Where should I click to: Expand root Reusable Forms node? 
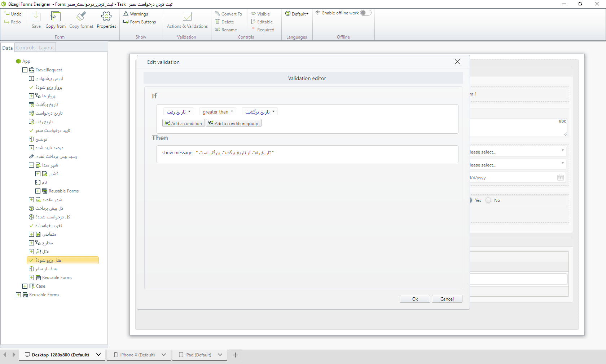click(18, 295)
